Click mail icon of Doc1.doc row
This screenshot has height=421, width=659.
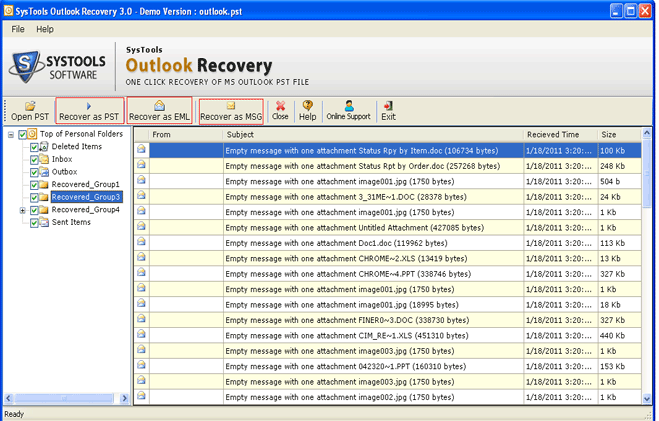pos(142,241)
